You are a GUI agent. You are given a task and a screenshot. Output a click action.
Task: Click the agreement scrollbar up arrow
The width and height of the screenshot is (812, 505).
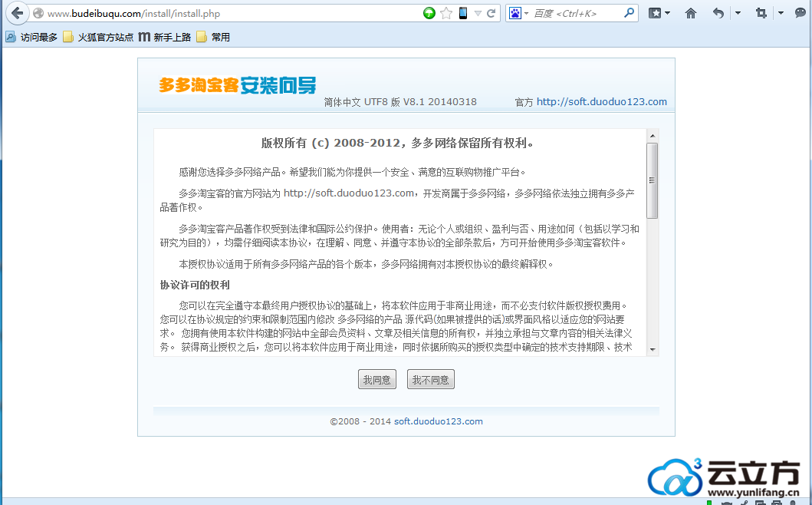click(653, 135)
